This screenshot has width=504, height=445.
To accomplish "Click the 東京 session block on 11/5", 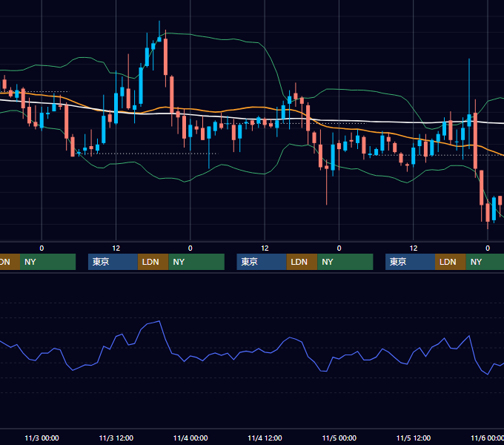I will click(411, 262).
